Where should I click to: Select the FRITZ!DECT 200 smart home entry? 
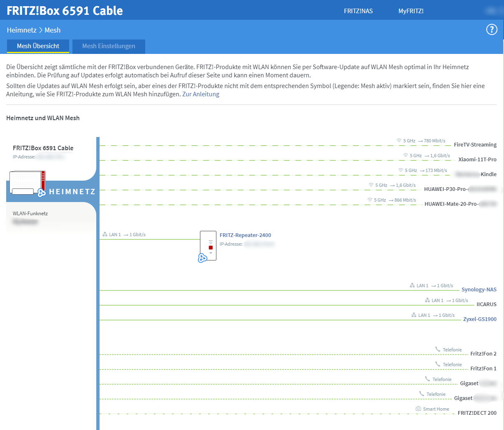point(477,413)
